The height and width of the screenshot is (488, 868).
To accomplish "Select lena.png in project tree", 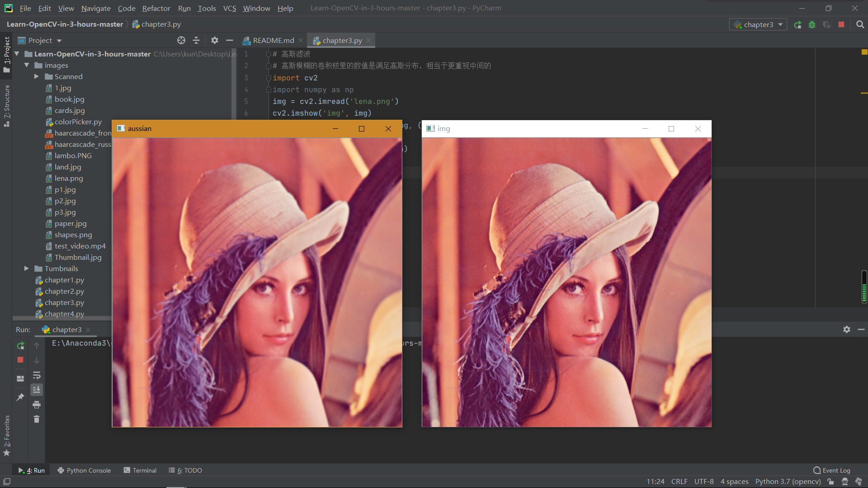I will click(69, 178).
